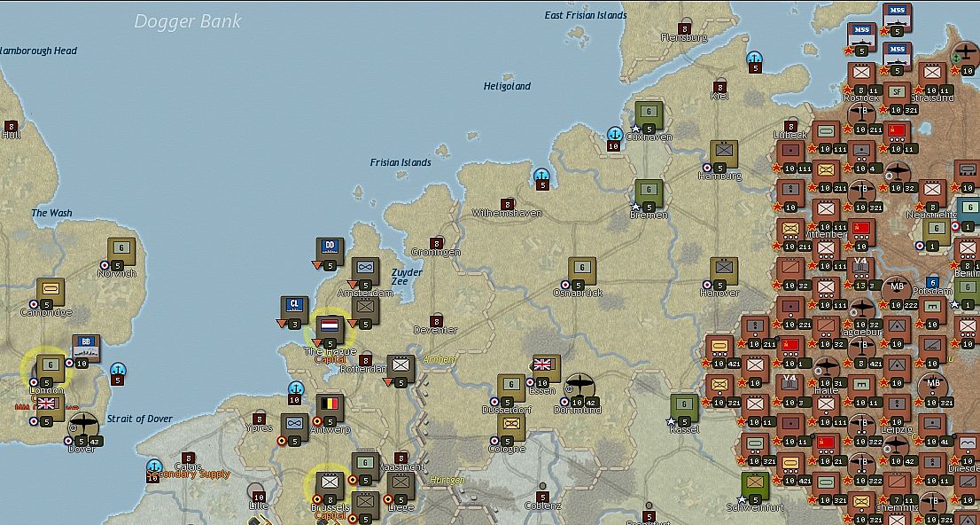The width and height of the screenshot is (980, 525).
Task: Click the Groningen city marker
Action: click(x=436, y=242)
